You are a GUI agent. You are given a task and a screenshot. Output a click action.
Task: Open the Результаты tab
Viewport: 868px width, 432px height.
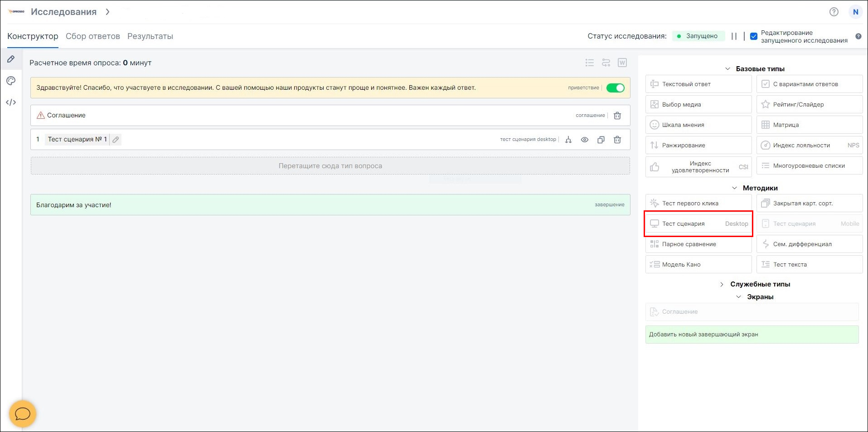(x=150, y=36)
